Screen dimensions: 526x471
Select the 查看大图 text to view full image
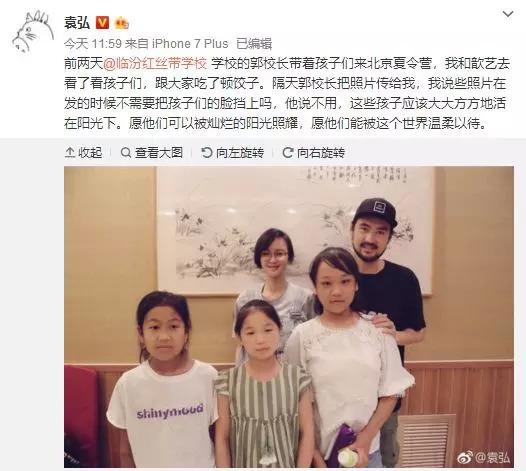pos(159,153)
